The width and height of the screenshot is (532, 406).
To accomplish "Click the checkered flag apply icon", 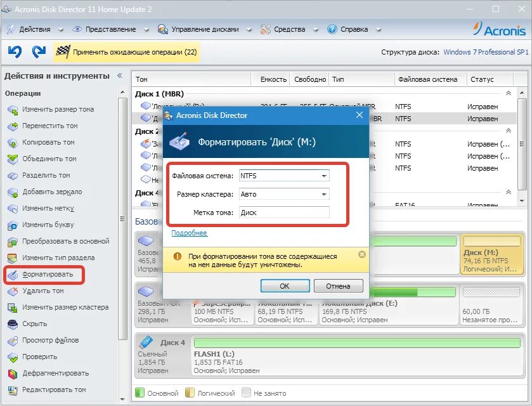I will 63,51.
